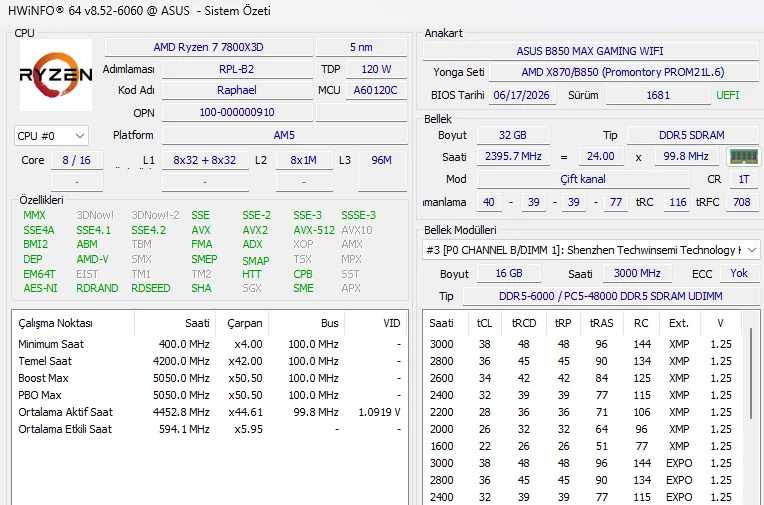764x505 pixels.
Task: Click the Saati column header in CPU table
Action: click(197, 323)
